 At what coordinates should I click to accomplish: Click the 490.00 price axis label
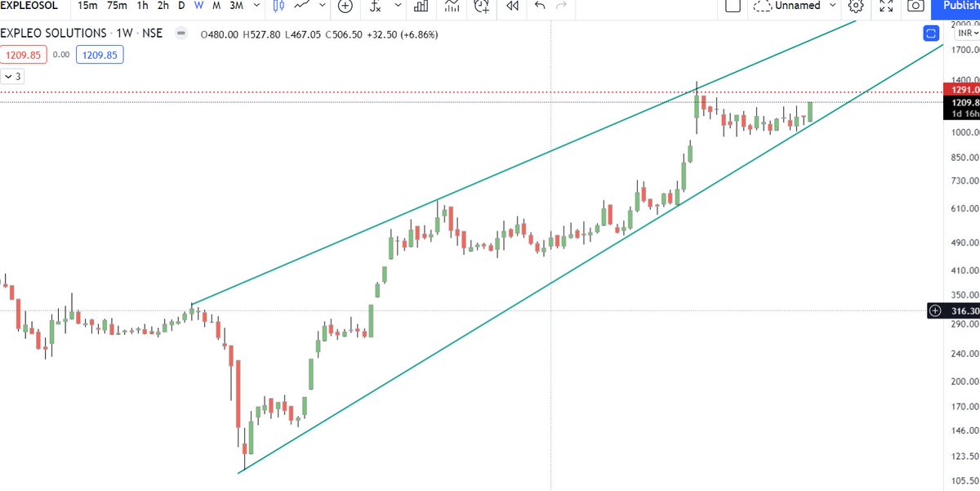coord(965,243)
